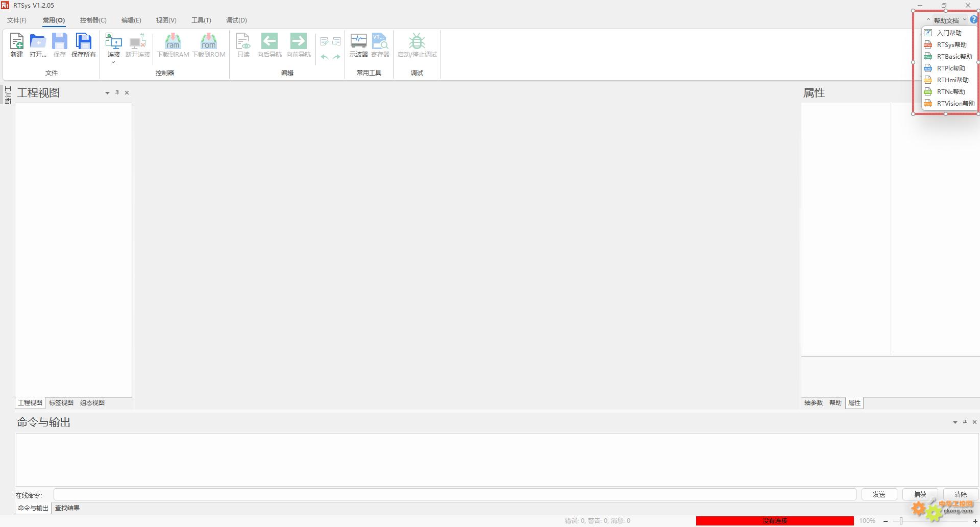Open the 控制器(C) menu
Viewport: 980px width, 527px height.
(x=93, y=20)
